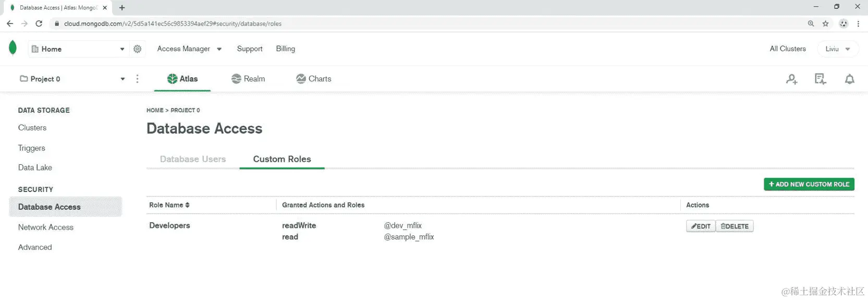Image resolution: width=868 pixels, height=300 pixels.
Task: Expand the Access Manager menu
Action: [x=189, y=49]
